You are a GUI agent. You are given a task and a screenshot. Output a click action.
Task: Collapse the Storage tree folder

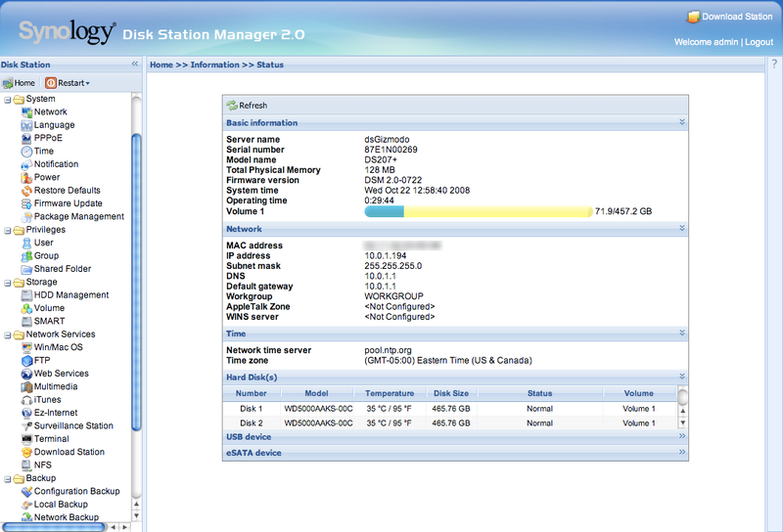click(8, 283)
